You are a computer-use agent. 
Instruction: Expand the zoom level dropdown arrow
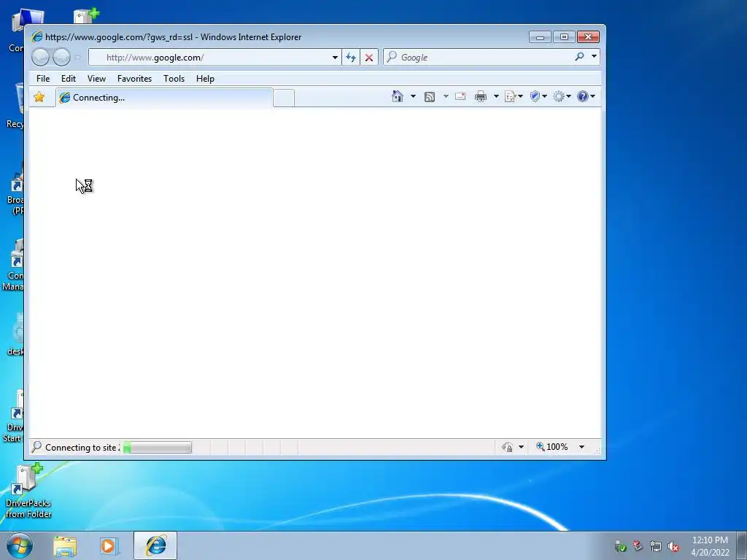[x=581, y=447]
